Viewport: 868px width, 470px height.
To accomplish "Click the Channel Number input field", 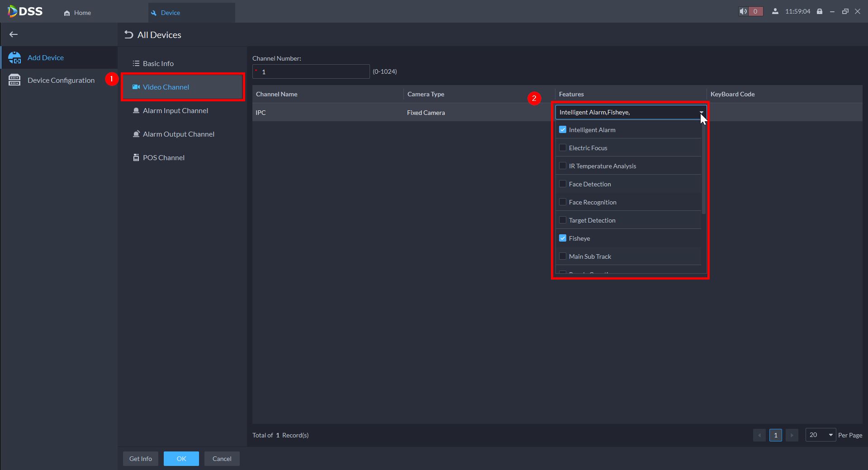I will 311,71.
